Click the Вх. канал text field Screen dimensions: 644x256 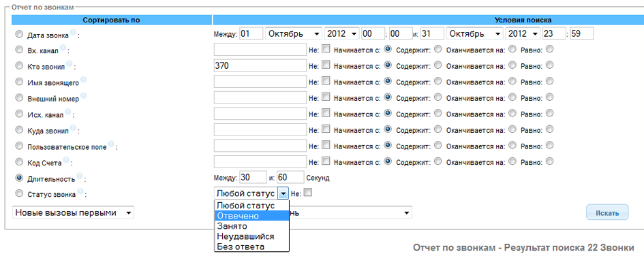point(260,49)
